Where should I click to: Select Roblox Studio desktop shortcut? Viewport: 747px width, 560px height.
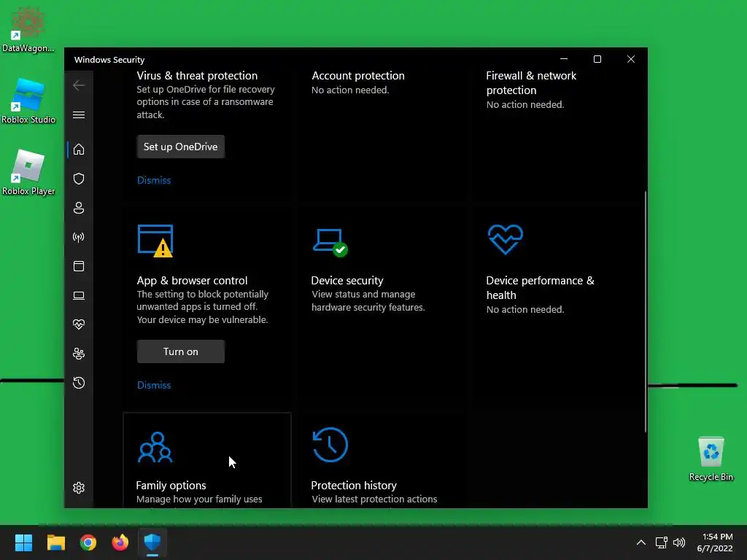(28, 101)
